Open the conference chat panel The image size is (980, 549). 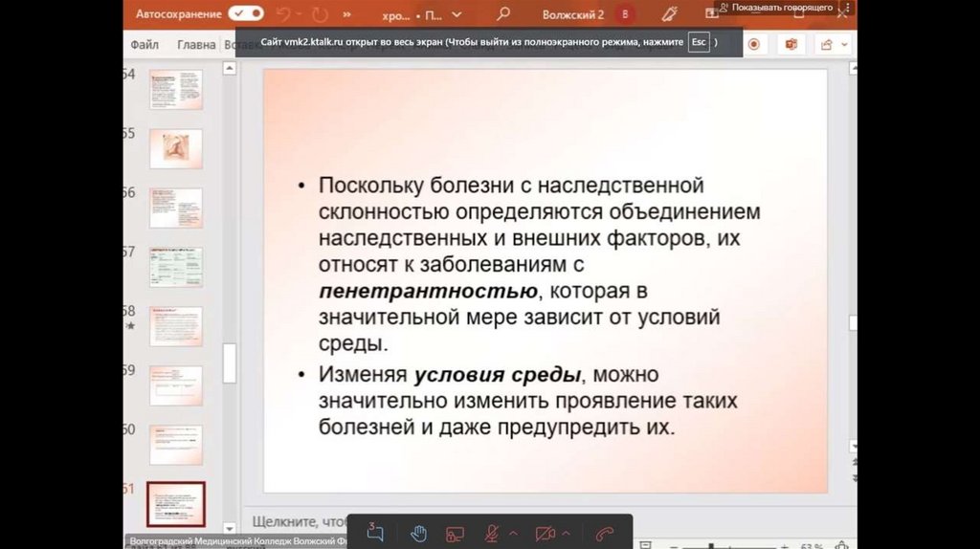(x=375, y=533)
